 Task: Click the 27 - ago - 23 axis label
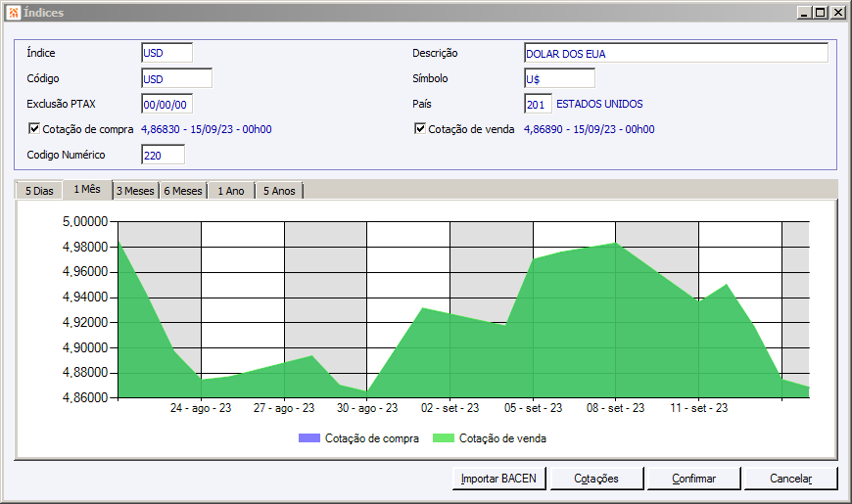[x=284, y=408]
